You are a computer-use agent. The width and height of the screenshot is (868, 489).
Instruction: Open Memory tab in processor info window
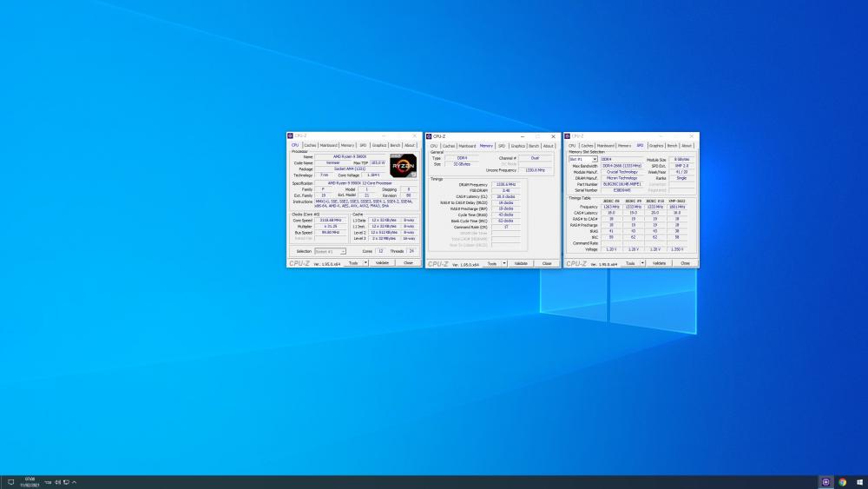click(x=347, y=146)
